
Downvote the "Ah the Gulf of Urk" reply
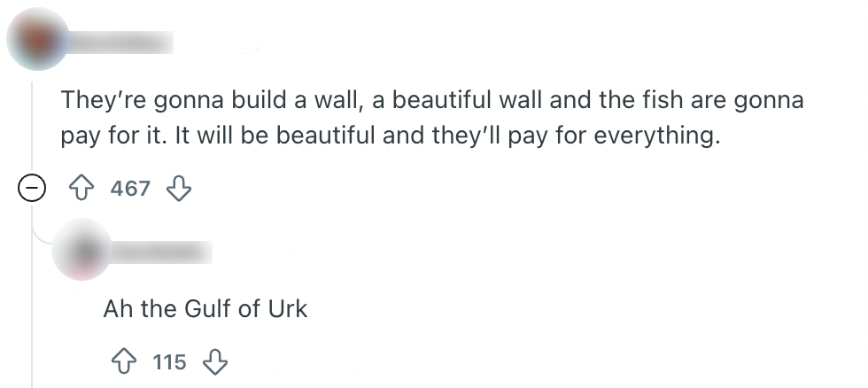point(216,361)
